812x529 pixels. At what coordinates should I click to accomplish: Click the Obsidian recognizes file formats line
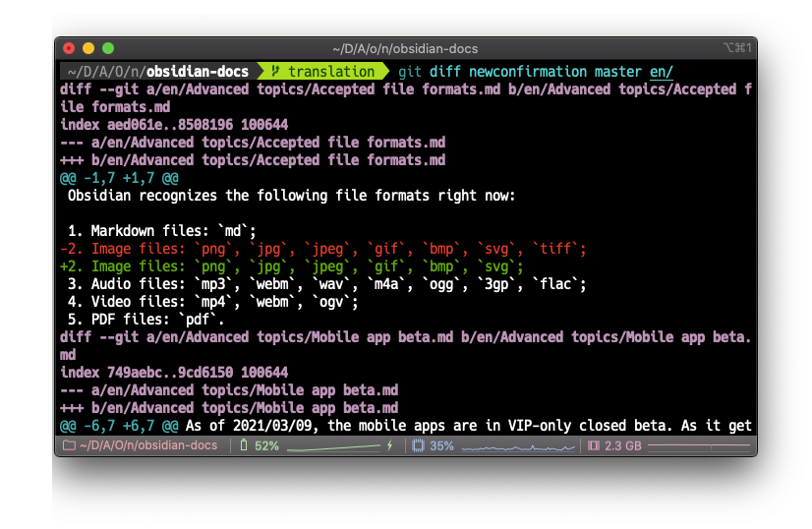[292, 196]
